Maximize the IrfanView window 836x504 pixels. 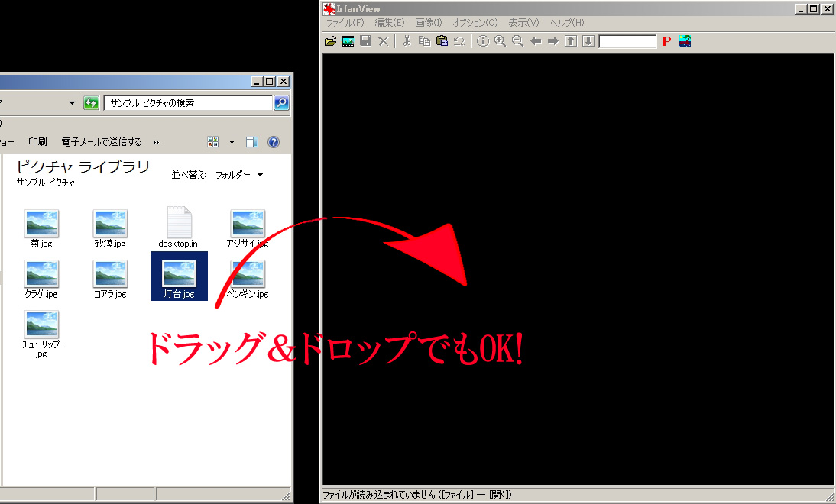(813, 8)
